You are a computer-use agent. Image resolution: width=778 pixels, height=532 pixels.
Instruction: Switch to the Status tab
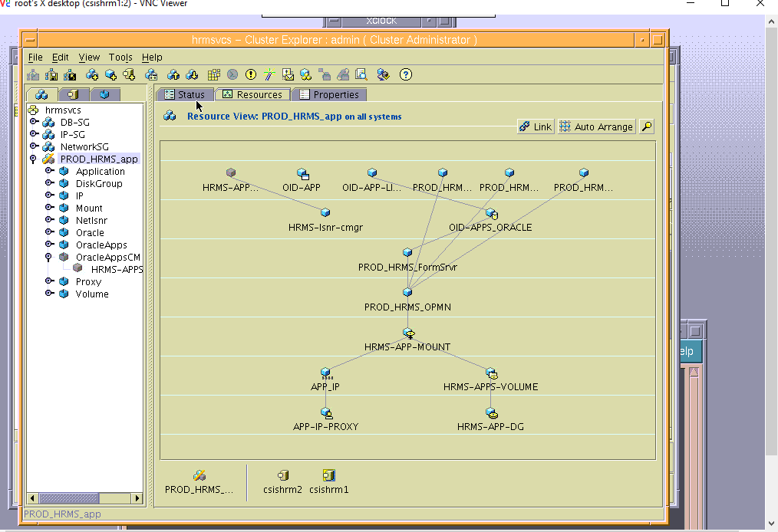[184, 95]
